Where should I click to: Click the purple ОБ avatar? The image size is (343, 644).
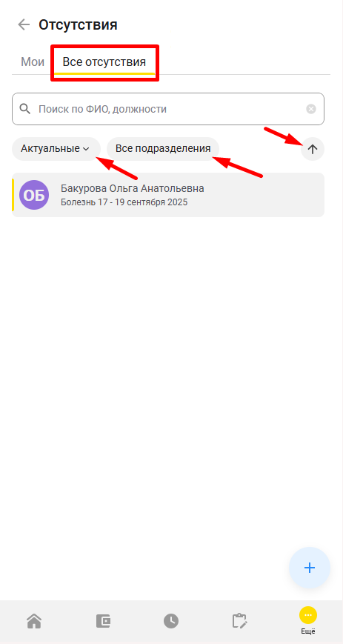(34, 195)
